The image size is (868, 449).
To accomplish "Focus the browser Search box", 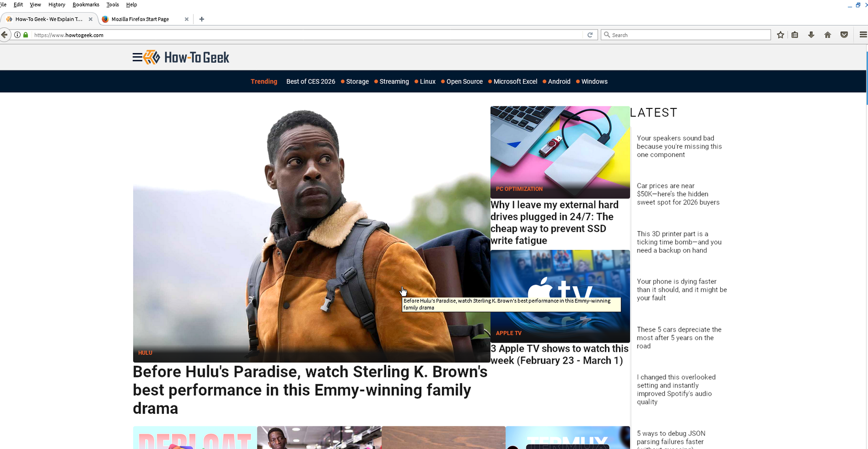I will coord(686,35).
